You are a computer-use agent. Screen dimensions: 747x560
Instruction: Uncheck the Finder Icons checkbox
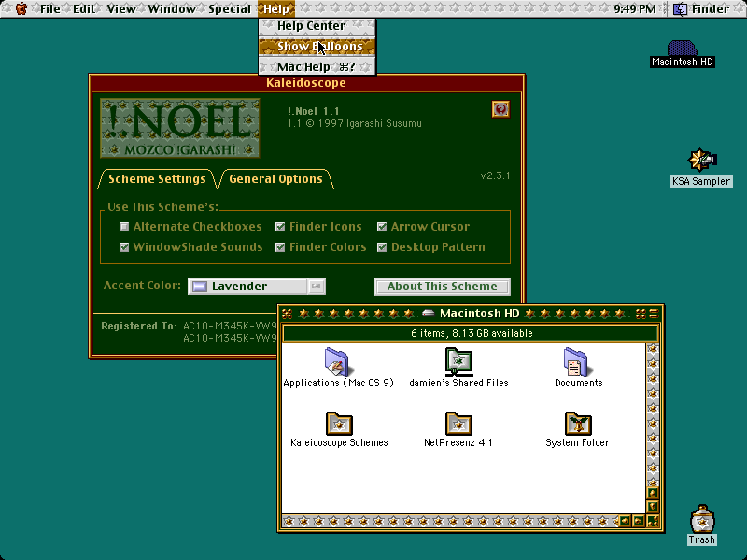[280, 227]
